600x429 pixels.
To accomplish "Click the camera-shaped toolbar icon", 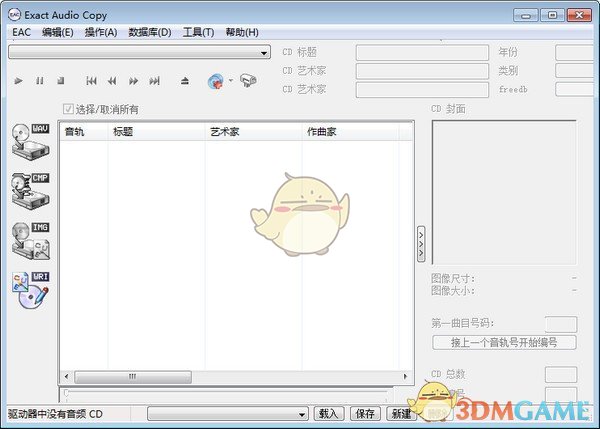I will pyautogui.click(x=248, y=80).
